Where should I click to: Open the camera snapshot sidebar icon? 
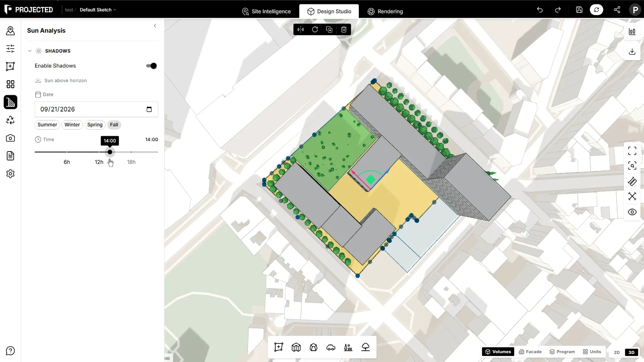point(10,138)
